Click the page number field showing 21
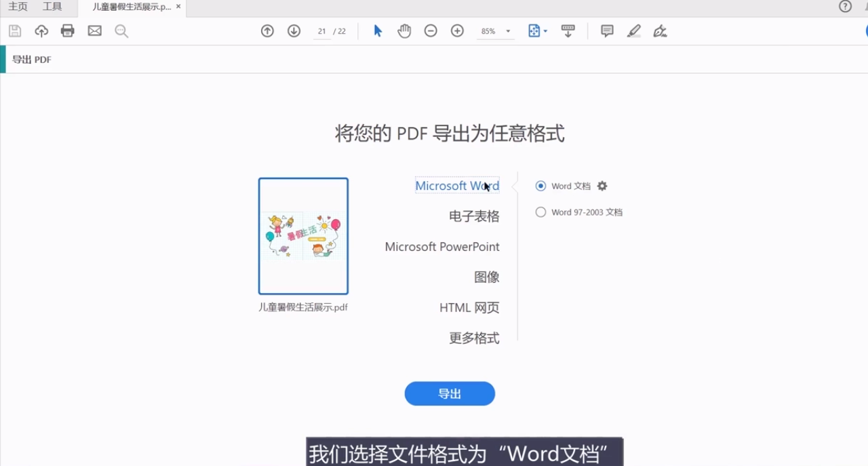Viewport: 868px width, 466px height. [321, 31]
